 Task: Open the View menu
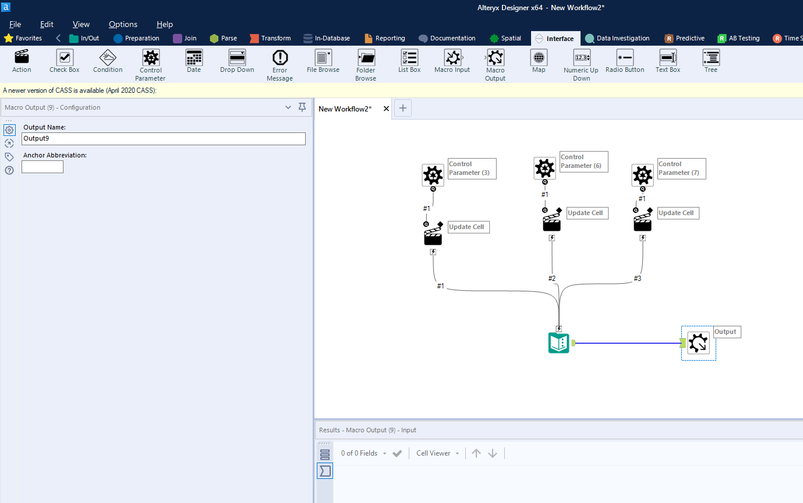pyautogui.click(x=81, y=24)
